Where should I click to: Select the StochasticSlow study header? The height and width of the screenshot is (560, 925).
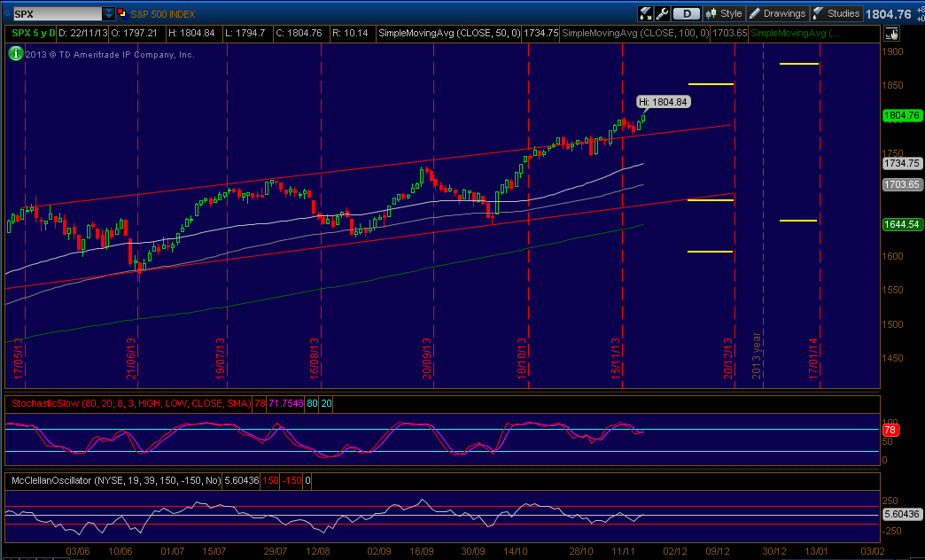[126, 404]
